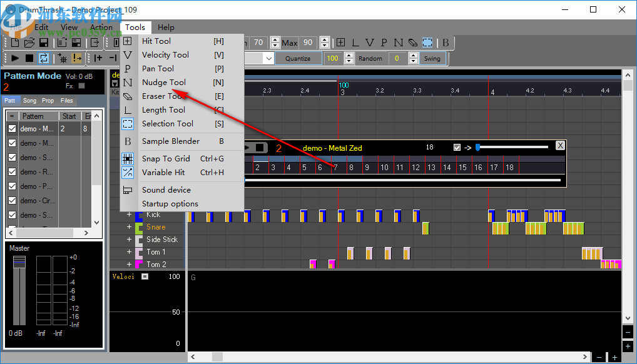Toggle Snap To Grid in Tools menu

pyautogui.click(x=165, y=159)
